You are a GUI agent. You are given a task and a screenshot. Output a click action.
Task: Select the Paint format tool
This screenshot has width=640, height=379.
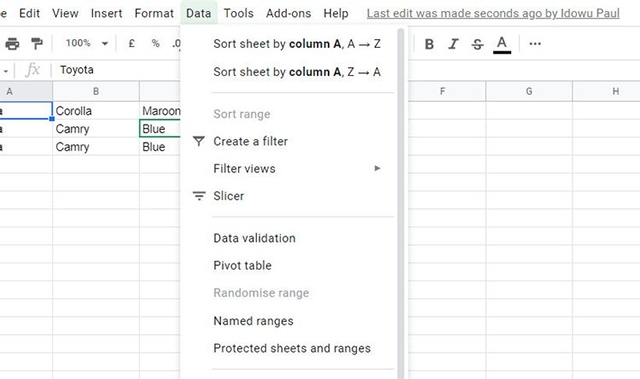37,43
